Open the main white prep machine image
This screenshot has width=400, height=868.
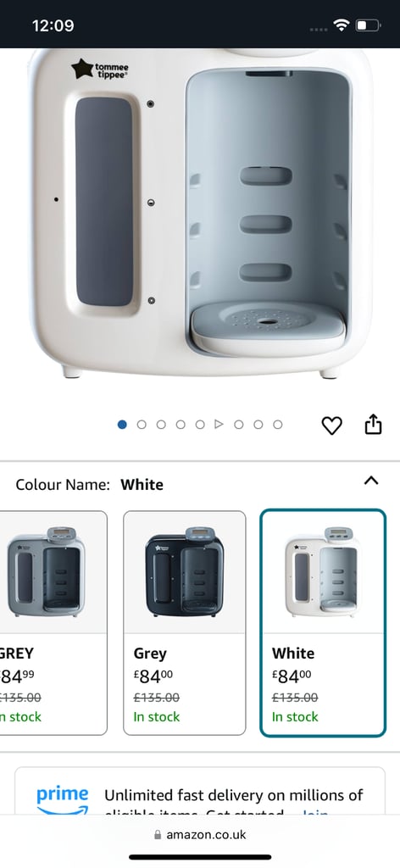point(200,213)
